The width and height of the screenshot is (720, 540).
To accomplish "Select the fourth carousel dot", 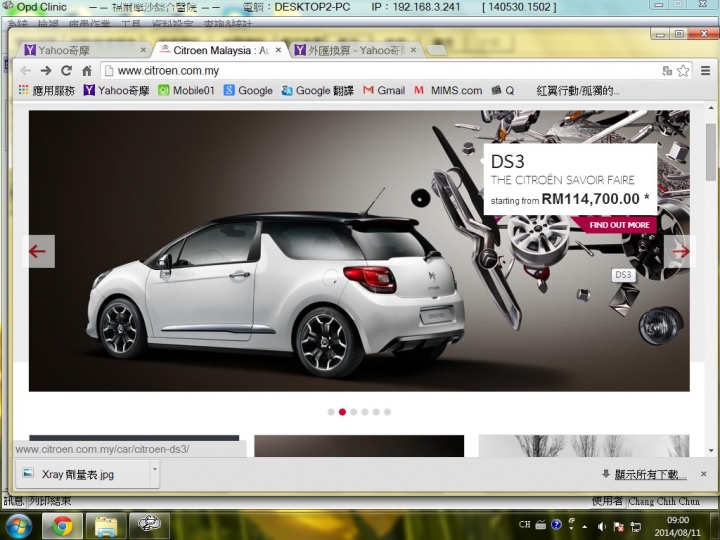I will tap(365, 412).
